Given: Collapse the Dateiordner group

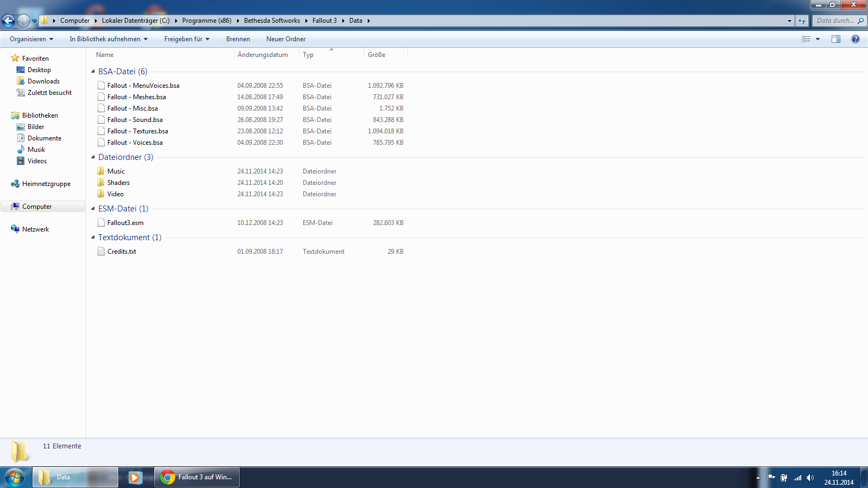Looking at the screenshot, I should tap(93, 157).
